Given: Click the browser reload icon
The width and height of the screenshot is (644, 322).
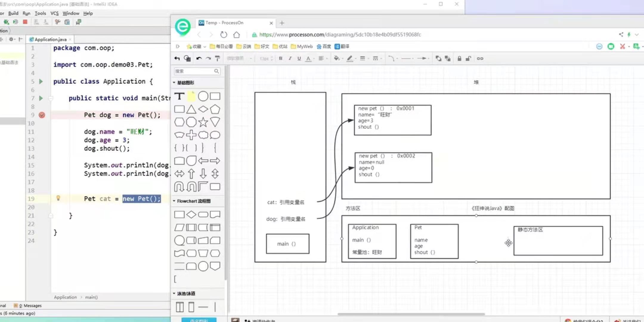Looking at the screenshot, I should [x=224, y=35].
